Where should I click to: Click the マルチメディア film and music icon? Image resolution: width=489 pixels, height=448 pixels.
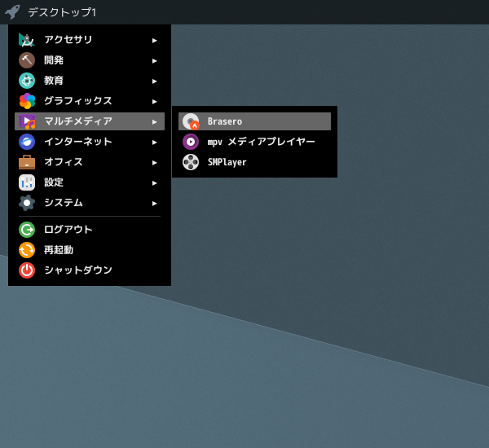pos(27,121)
